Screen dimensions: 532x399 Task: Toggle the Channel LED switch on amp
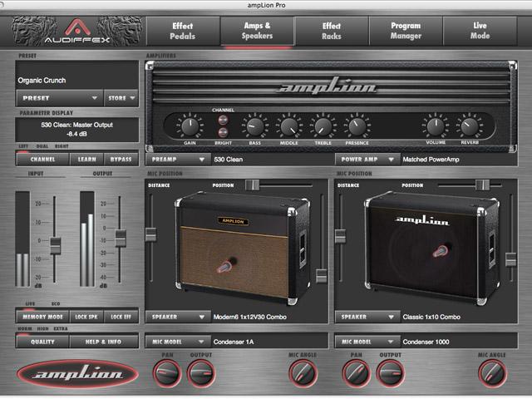pyautogui.click(x=223, y=120)
